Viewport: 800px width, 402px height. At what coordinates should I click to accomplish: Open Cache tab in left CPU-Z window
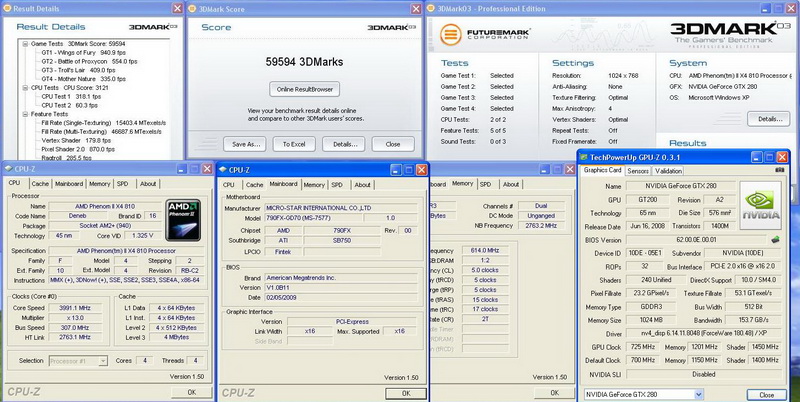click(40, 184)
